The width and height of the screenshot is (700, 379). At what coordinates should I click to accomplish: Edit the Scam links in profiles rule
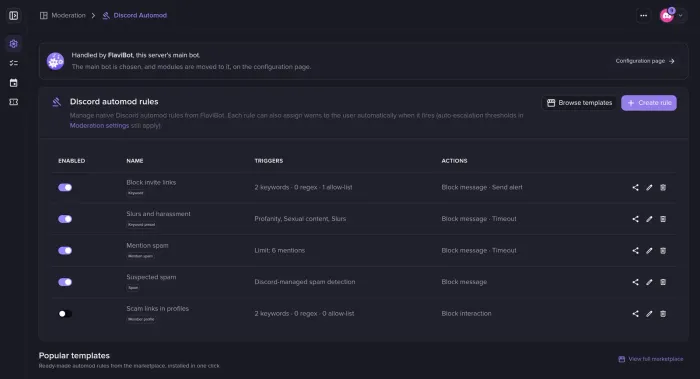pyautogui.click(x=649, y=314)
